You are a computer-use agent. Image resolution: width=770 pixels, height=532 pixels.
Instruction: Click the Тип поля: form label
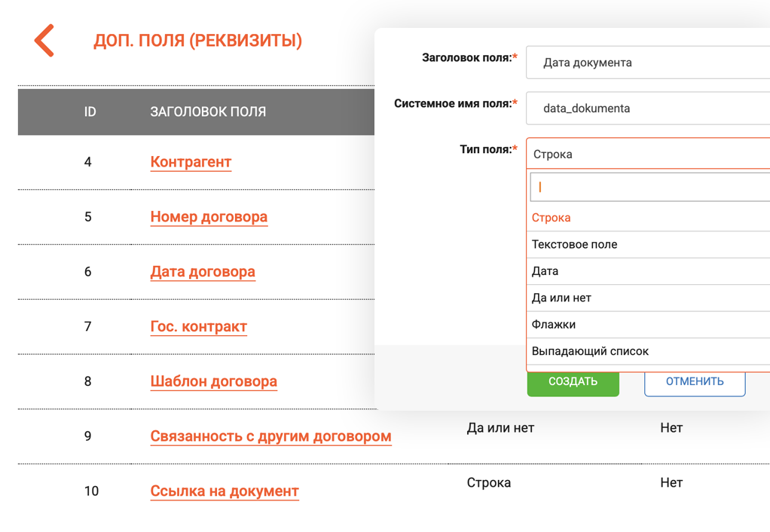point(489,149)
